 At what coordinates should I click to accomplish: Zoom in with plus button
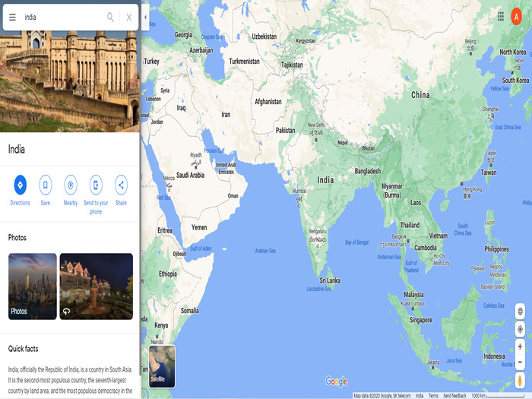click(520, 347)
